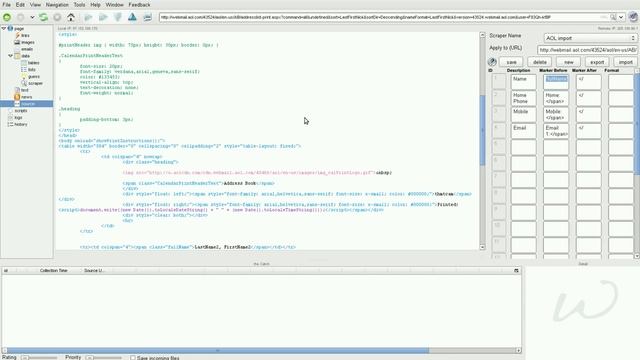Open the history dropdown arrow beside navigation buttons
Viewport: 640px width, 360px height.
[x=32, y=18]
